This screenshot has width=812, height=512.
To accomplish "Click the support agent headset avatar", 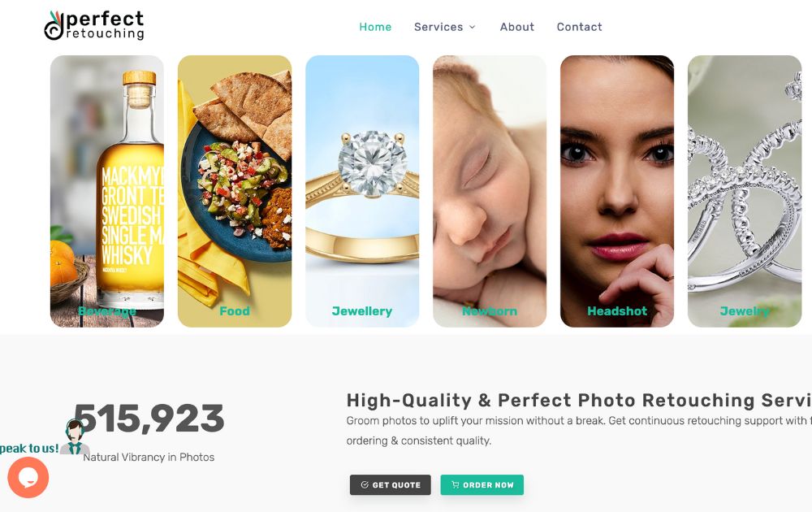I will click(x=75, y=437).
